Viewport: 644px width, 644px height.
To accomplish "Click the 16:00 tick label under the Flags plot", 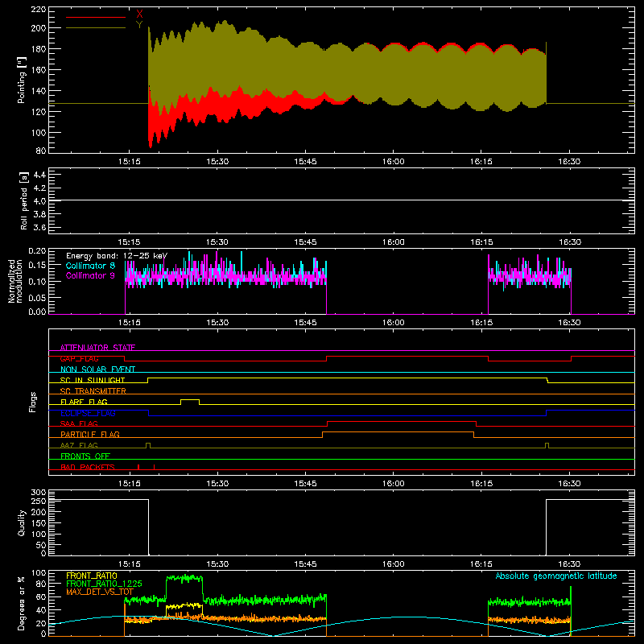I will (x=394, y=484).
